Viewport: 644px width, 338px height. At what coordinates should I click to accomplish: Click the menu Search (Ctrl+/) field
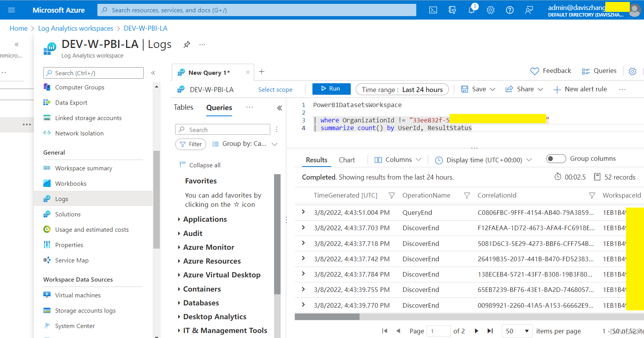[94, 73]
